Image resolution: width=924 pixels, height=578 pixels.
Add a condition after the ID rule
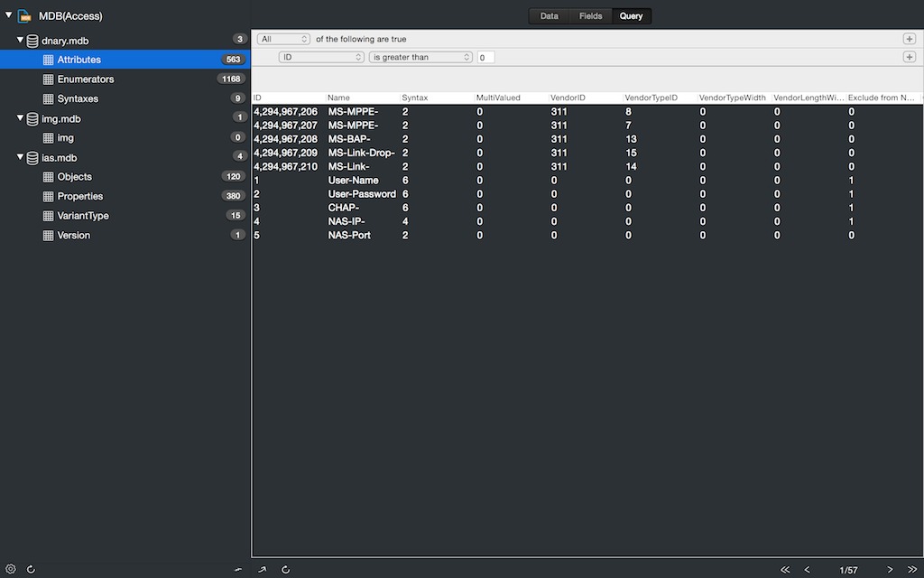[909, 57]
